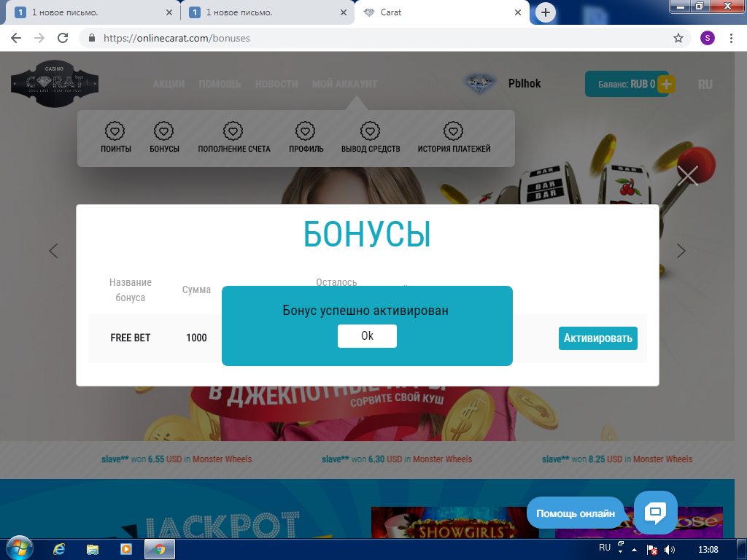Show hidden tray icons arrow
This screenshot has width=747, height=560.
634,550
